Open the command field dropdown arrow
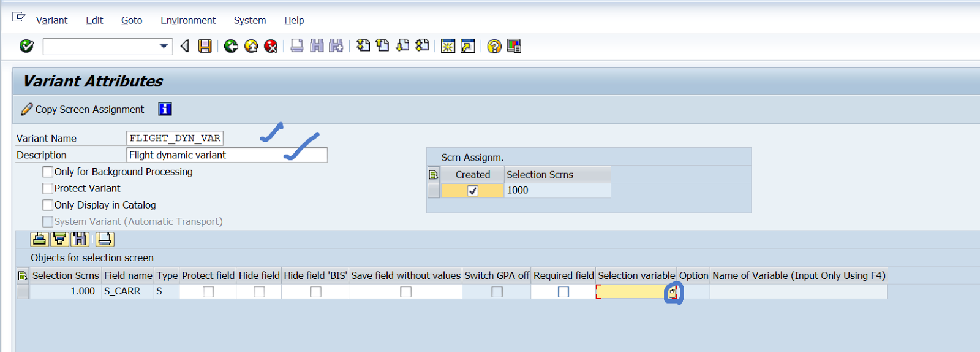 (164, 46)
